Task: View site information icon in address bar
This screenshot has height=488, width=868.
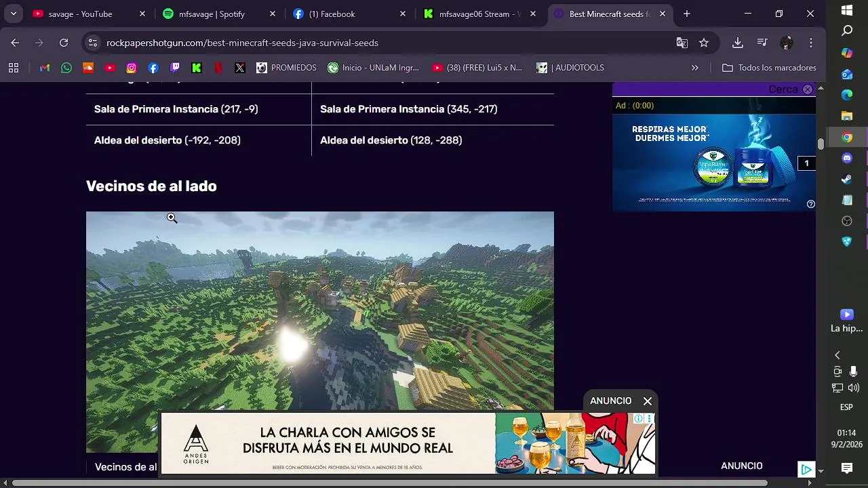Action: 93,43
